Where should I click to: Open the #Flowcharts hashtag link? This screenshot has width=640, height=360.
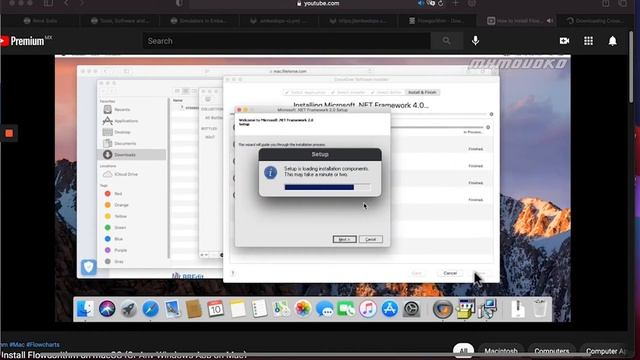[x=43, y=344]
